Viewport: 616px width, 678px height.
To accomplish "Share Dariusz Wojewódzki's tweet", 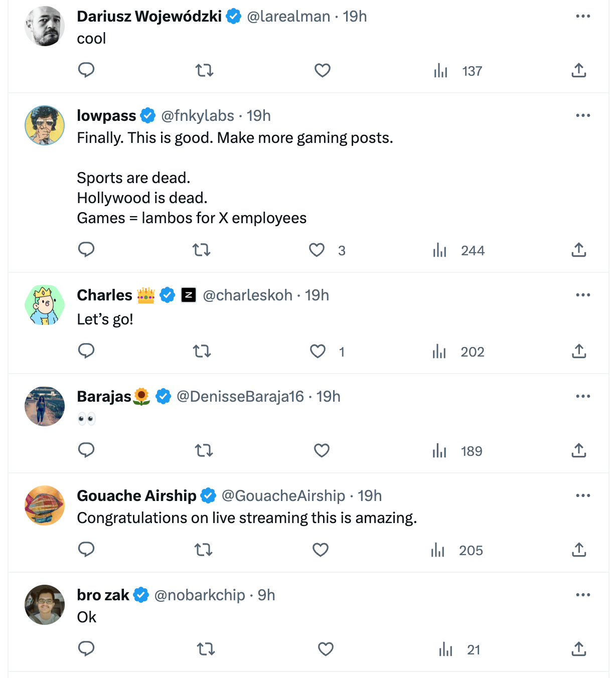I will pyautogui.click(x=579, y=70).
